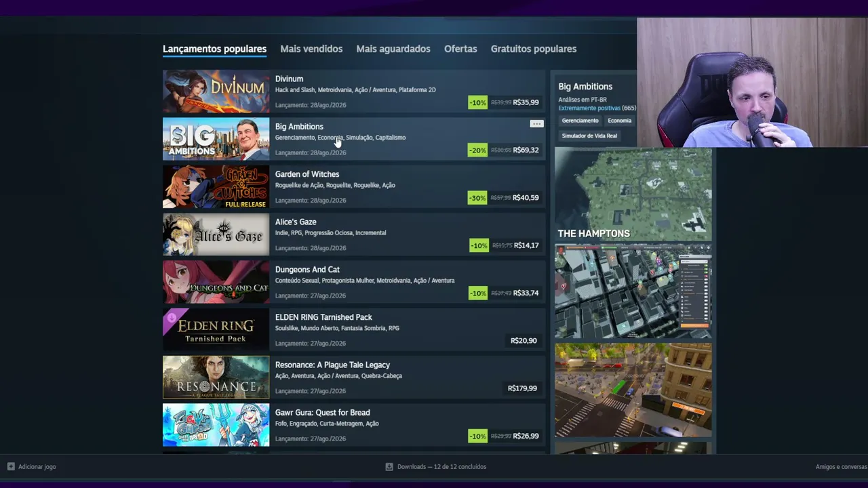Open the Mais vendidos tab
The width and height of the screenshot is (868, 488).
(311, 49)
